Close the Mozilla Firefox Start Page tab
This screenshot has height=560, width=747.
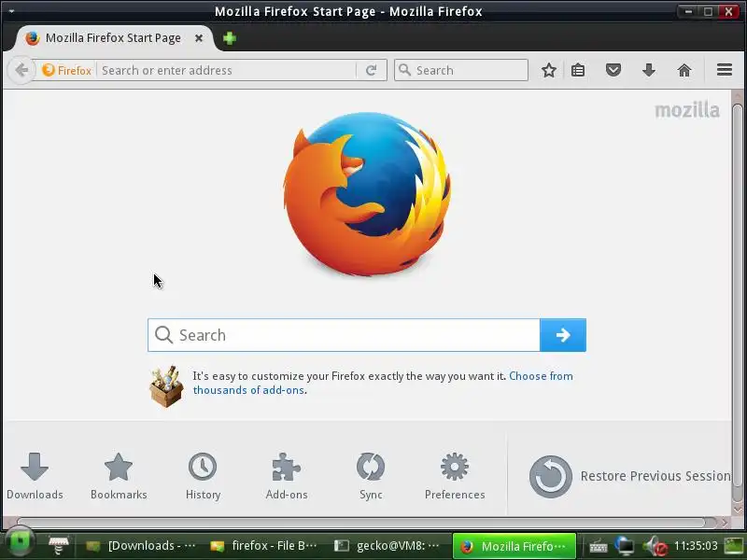click(x=199, y=38)
